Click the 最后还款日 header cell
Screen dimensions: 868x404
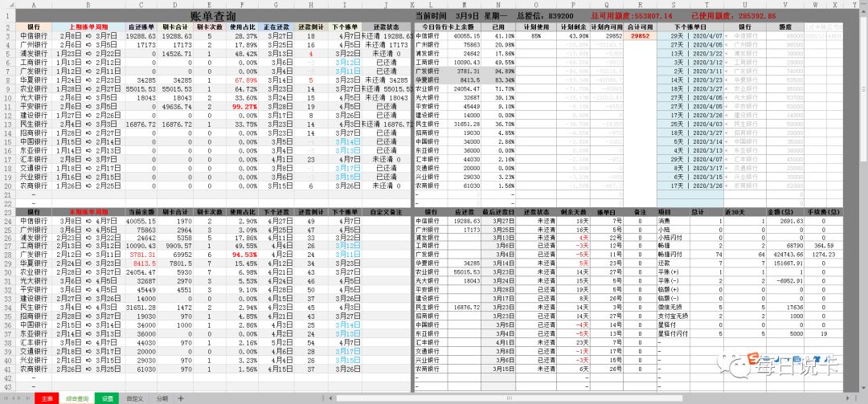click(498, 212)
